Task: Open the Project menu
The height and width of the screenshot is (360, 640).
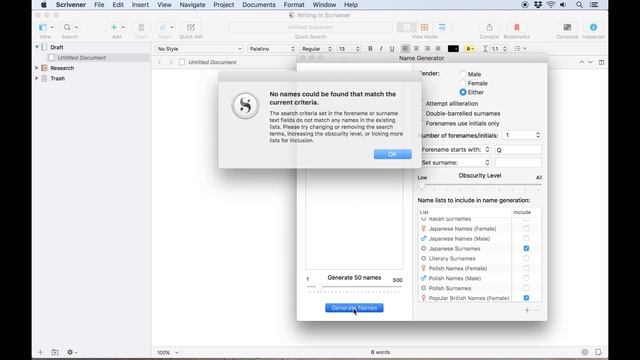Action: (224, 5)
